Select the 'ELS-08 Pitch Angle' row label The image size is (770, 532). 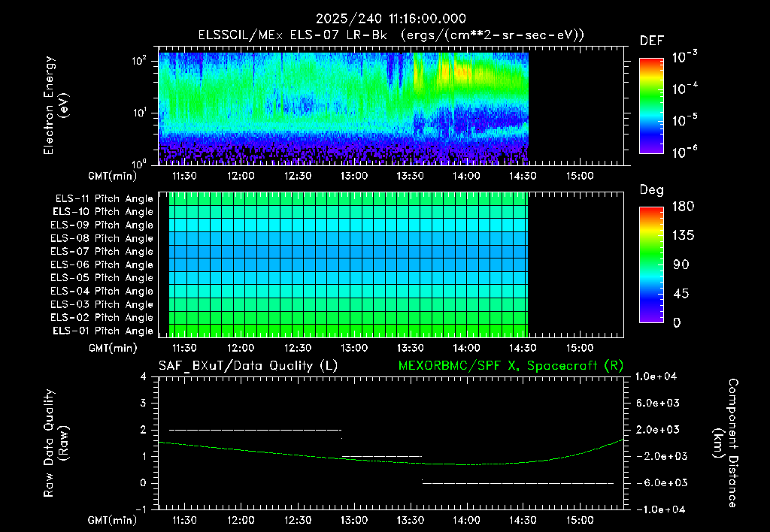[102, 238]
